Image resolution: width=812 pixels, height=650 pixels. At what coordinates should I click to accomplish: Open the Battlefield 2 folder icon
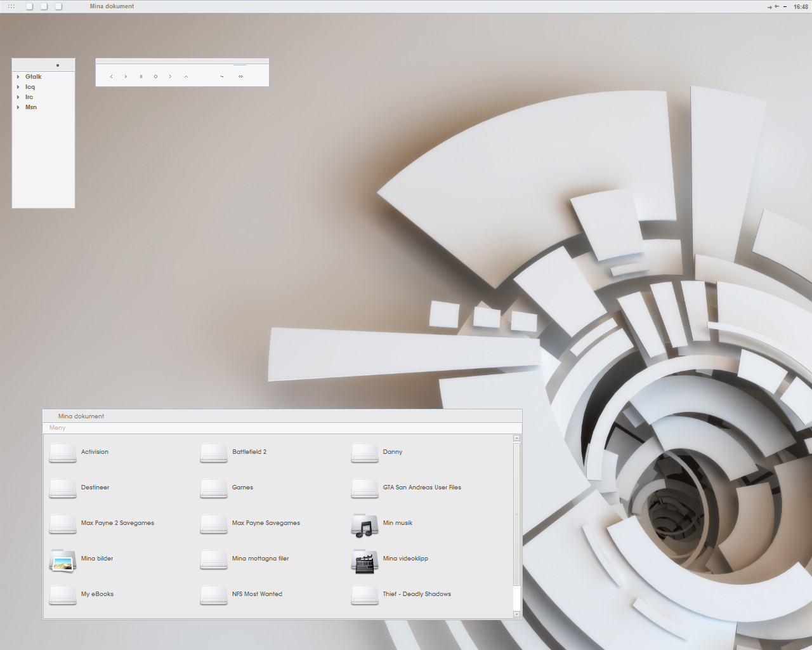coord(214,453)
